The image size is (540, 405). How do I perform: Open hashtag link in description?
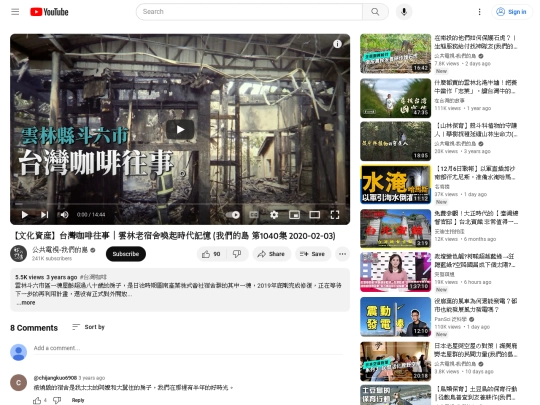coord(93,277)
